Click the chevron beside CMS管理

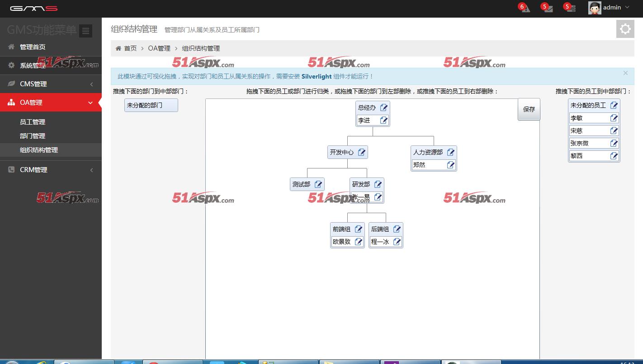tap(92, 84)
